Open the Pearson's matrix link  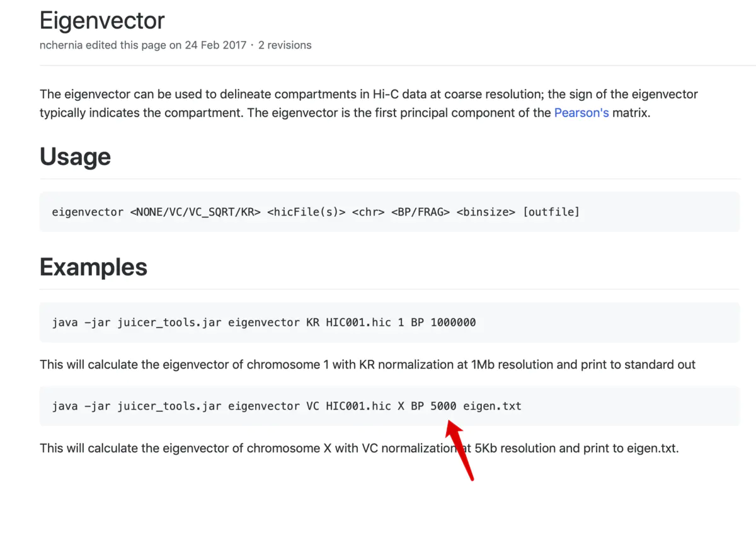[x=581, y=113]
